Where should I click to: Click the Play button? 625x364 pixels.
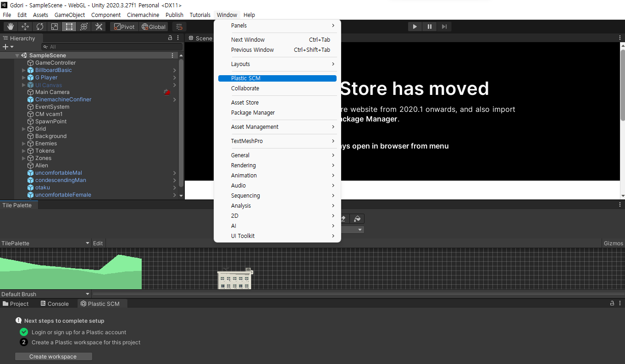[x=415, y=27]
